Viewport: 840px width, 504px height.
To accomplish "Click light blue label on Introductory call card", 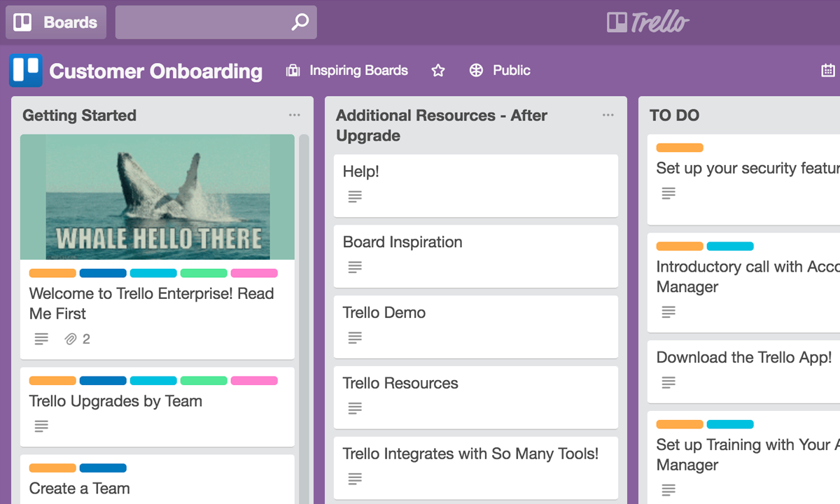I will [x=730, y=246].
